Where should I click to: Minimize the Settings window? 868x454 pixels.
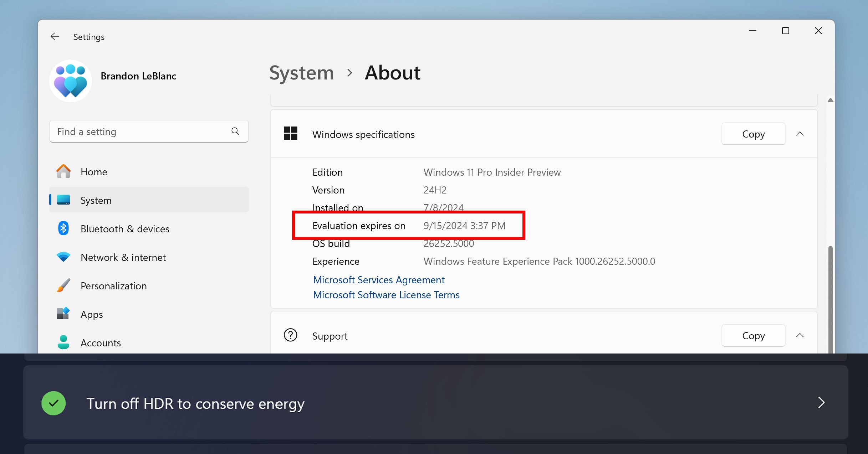coord(753,31)
